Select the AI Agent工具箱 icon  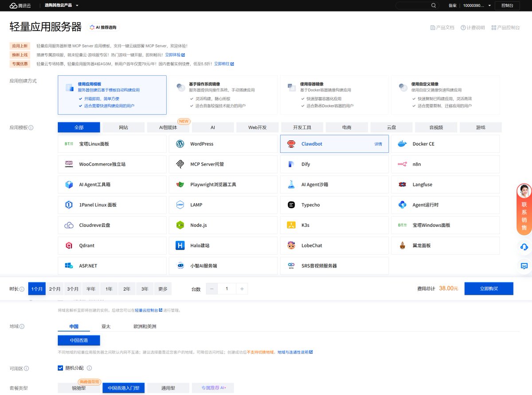click(69, 185)
